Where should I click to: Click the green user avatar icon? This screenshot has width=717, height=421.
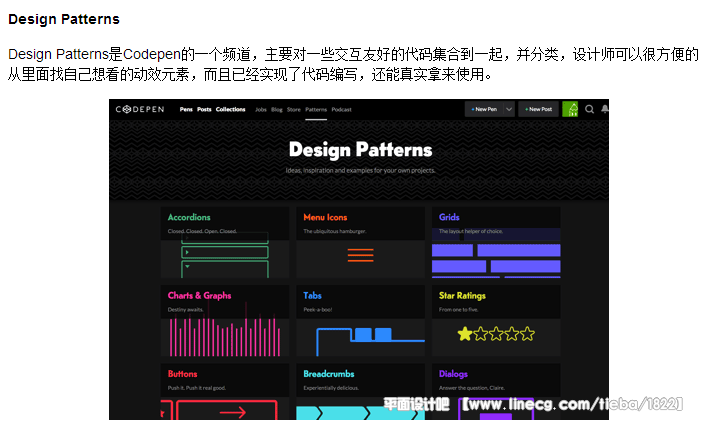coord(570,109)
